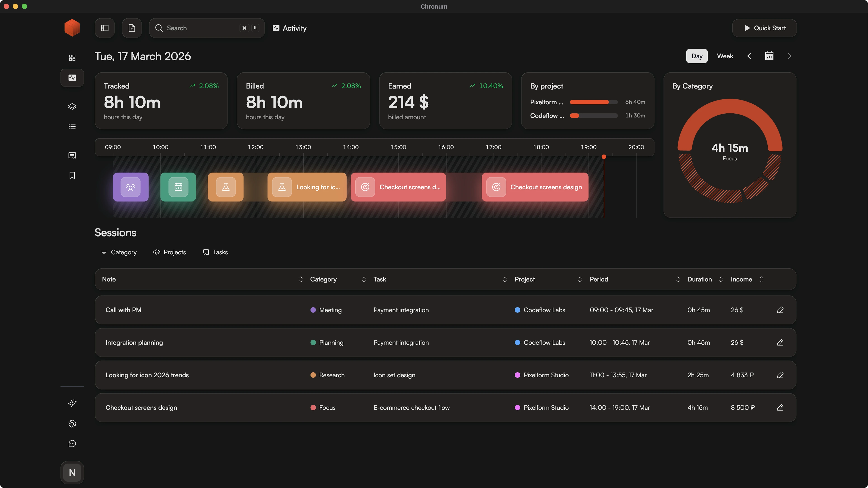This screenshot has height=488, width=868.
Task: Switch to Week view
Action: 725,56
